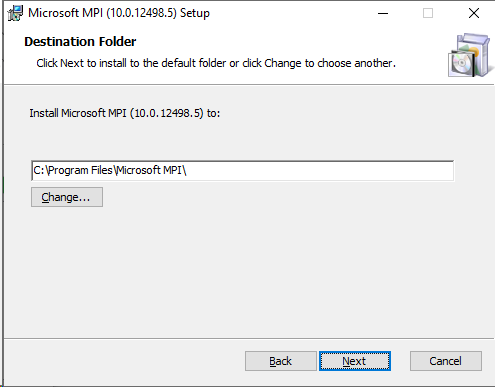495x387 pixels.
Task: Minimize the Microsoft MPI Setup window
Action: click(x=383, y=13)
